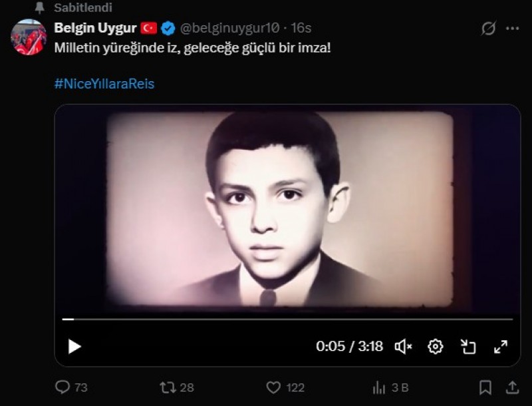Open the tweet's 16s timestamp

301,28
